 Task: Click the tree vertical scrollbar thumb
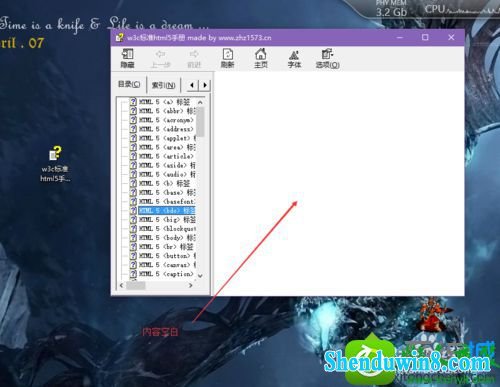(200, 122)
